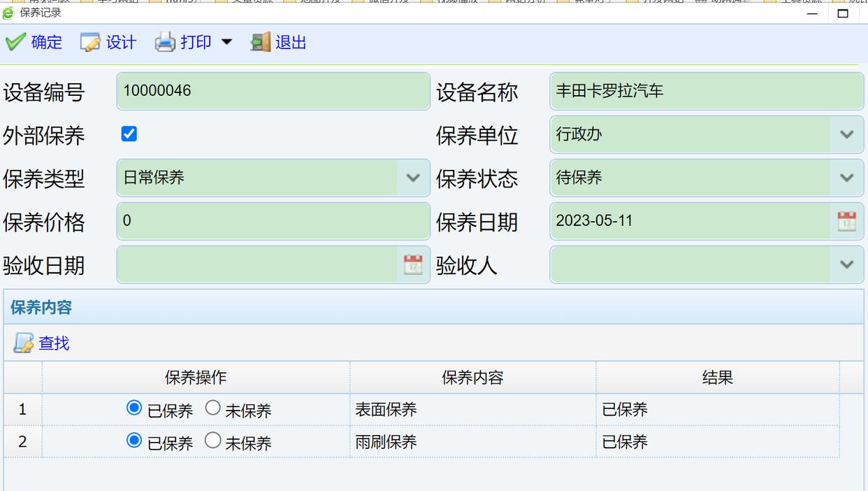Image resolution: width=868 pixels, height=491 pixels.
Task: Click the 查找 link text
Action: (x=54, y=343)
